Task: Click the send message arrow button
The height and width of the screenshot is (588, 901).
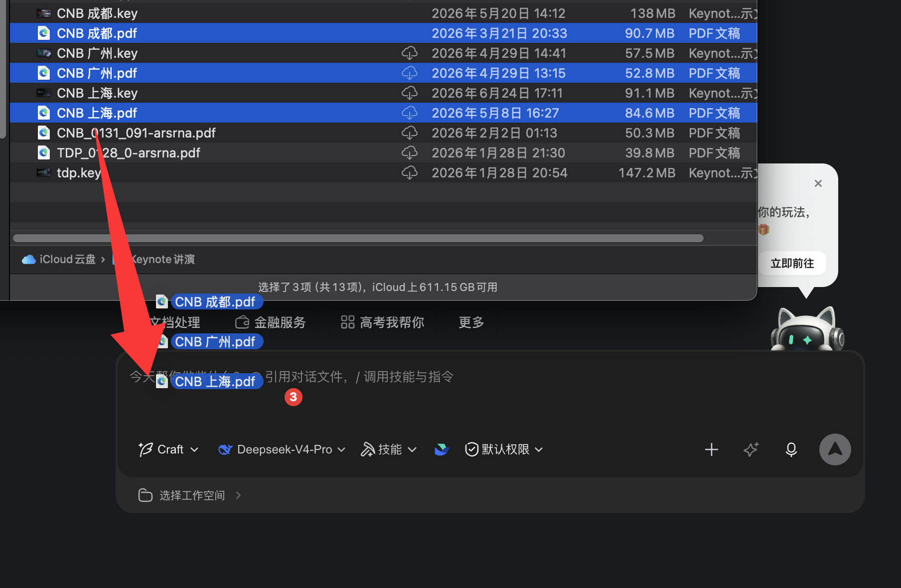Action: (x=835, y=449)
